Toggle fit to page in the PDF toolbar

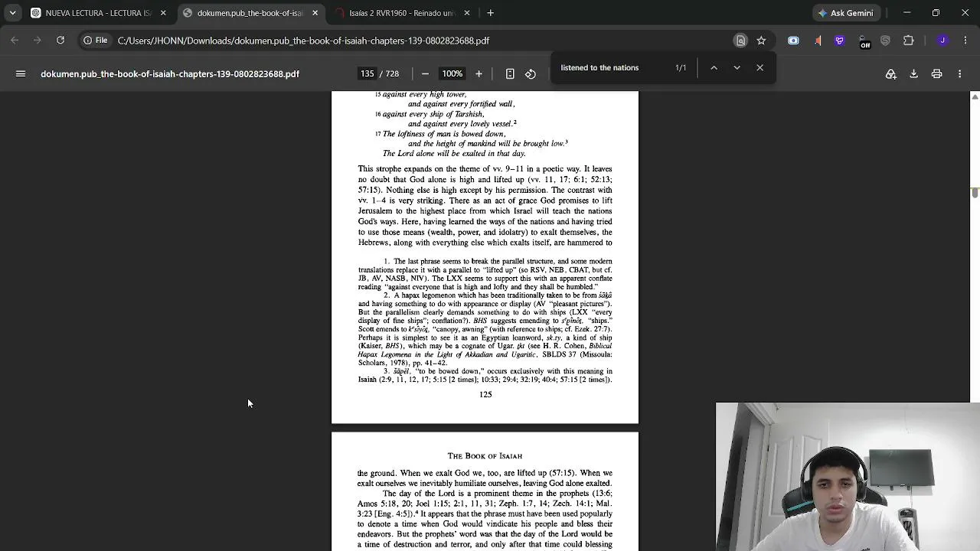(x=510, y=73)
